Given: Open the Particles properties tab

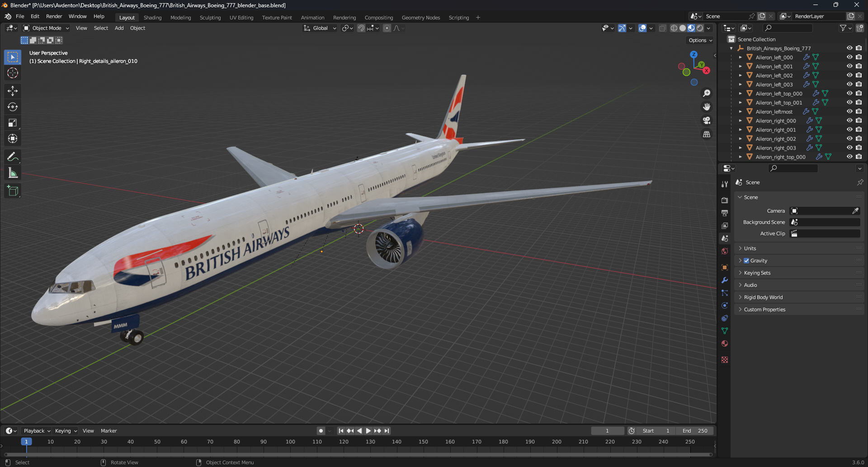Looking at the screenshot, I should point(725,293).
